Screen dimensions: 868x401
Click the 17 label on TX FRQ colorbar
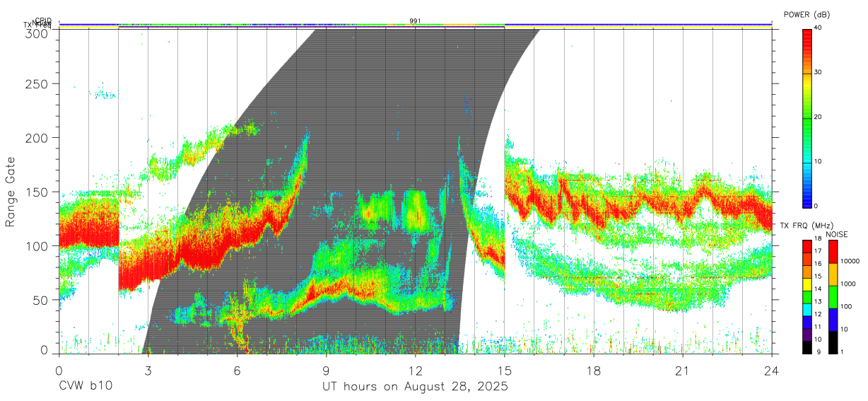(816, 251)
